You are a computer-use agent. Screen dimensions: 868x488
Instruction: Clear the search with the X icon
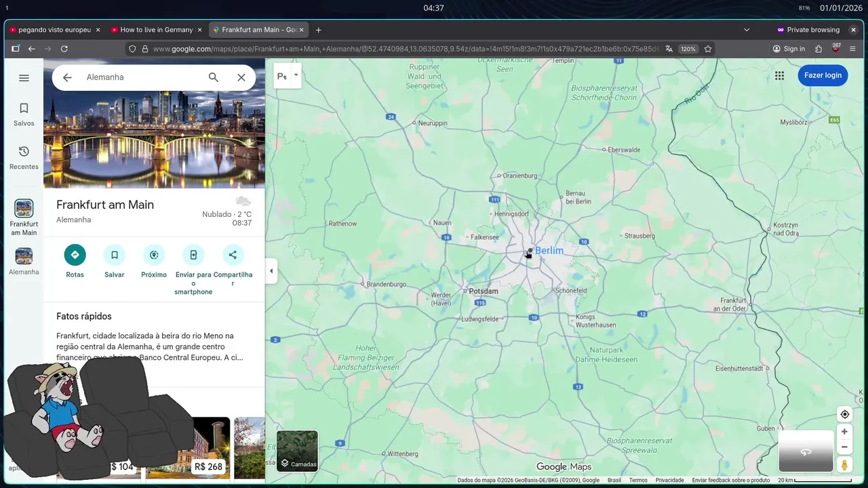[241, 77]
